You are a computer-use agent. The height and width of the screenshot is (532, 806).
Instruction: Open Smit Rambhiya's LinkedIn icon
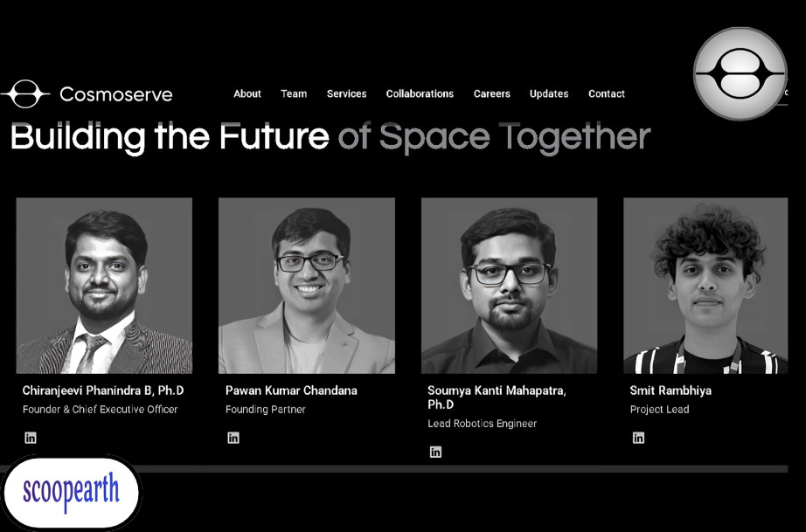pyautogui.click(x=638, y=438)
